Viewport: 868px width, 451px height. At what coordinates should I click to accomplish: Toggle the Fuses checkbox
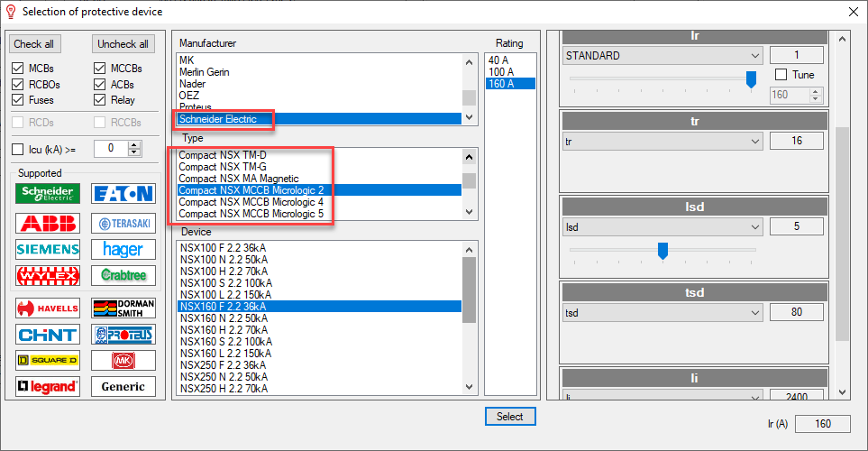tap(18, 100)
